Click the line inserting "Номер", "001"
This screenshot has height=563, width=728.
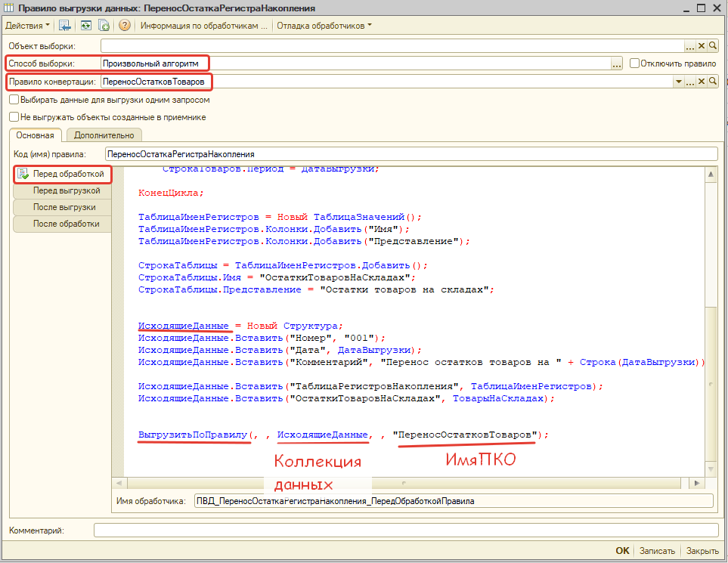coord(262,338)
